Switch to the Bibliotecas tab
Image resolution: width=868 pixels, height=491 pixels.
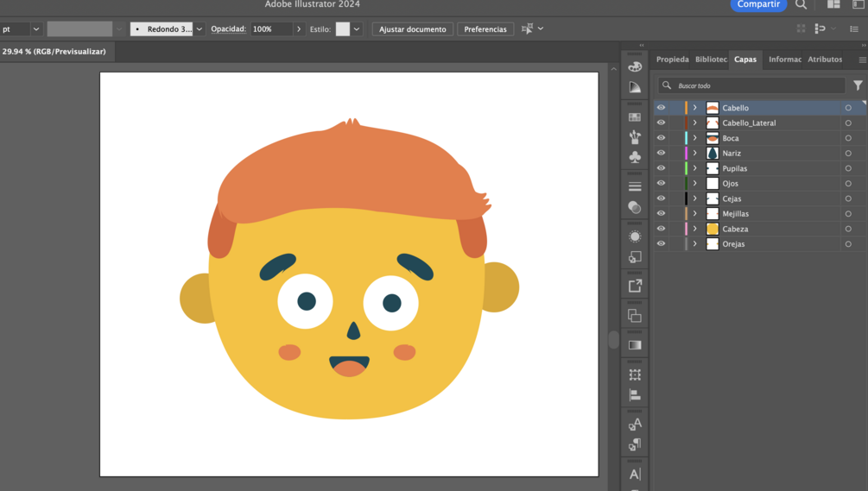711,60
